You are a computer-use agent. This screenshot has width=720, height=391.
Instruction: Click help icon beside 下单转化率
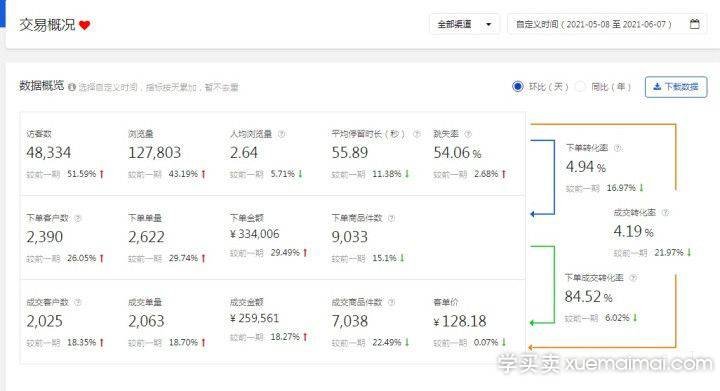[618, 148]
